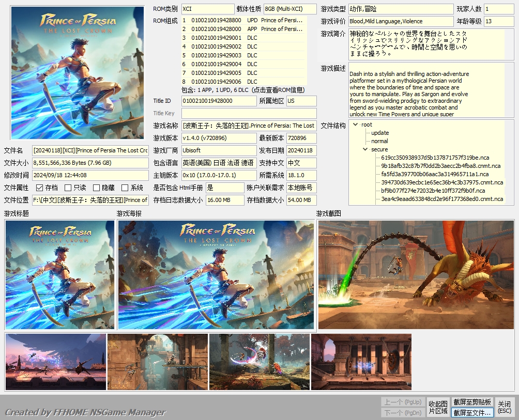Click the 游戏类型 field 动作,冒险
519x420 pixels.
[401, 9]
